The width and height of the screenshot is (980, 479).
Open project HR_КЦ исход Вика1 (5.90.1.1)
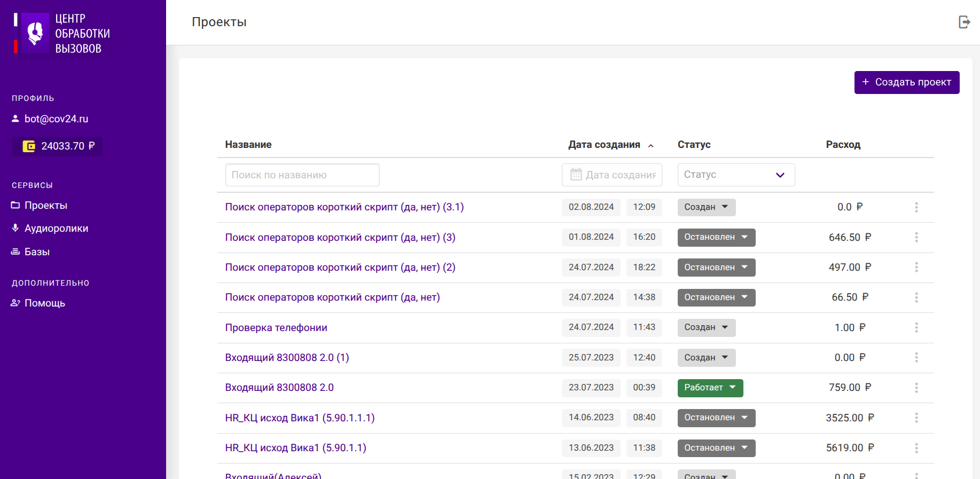point(296,448)
